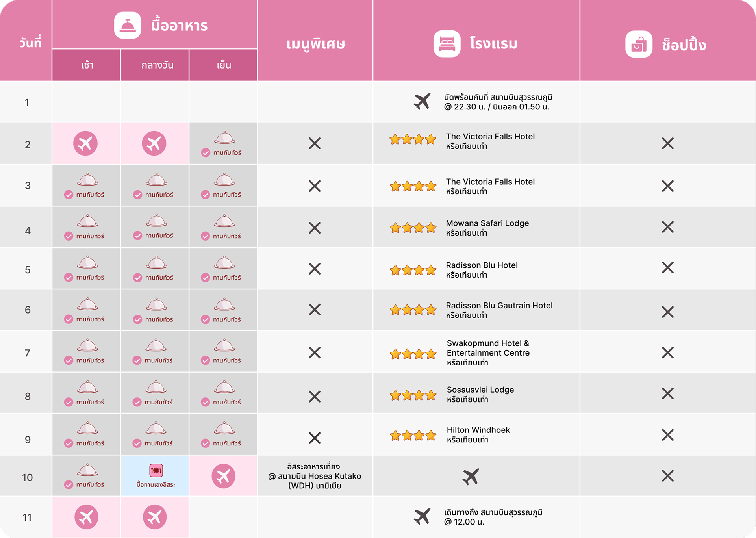Click the Hilton Windhoek hotel name
756x538 pixels.
pos(478,430)
